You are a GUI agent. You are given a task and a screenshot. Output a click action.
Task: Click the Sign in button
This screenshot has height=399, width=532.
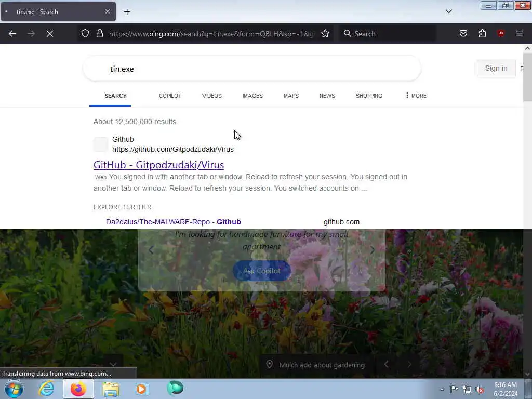(496, 68)
